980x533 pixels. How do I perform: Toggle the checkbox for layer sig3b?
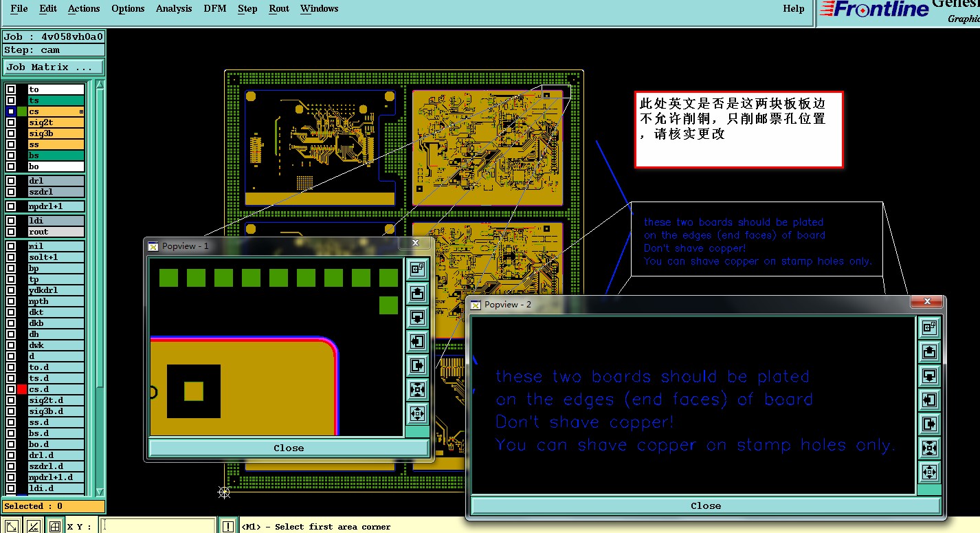[x=11, y=133]
